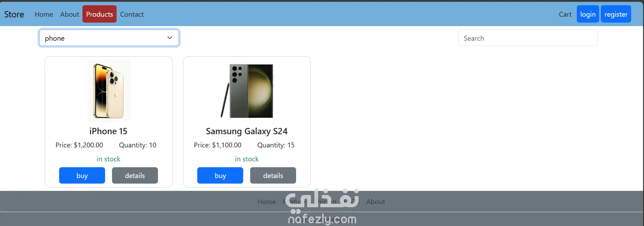The height and width of the screenshot is (226, 644).
Task: View details for Samsung Galaxy S24
Action: 273,175
